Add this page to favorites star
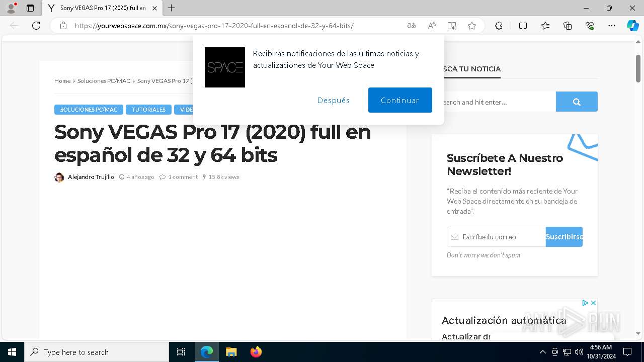The image size is (644, 362). pyautogui.click(x=472, y=26)
